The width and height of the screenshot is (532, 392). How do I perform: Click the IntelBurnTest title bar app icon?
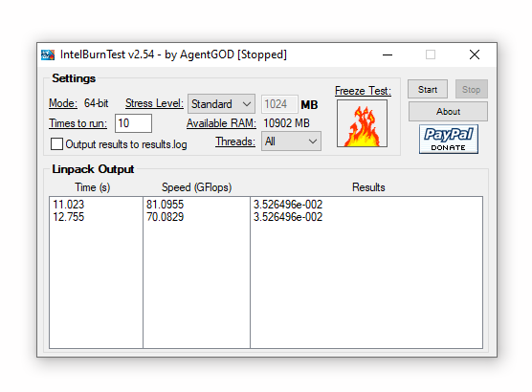click(48, 54)
